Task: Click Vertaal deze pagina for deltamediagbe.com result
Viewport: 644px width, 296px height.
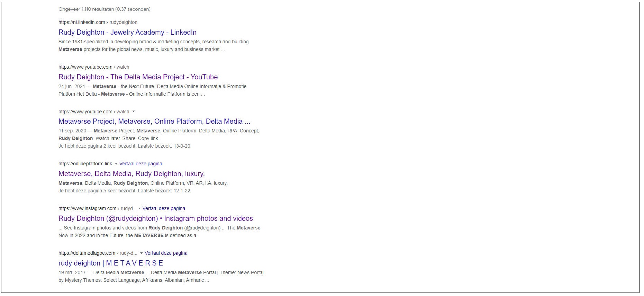Action: pos(166,253)
